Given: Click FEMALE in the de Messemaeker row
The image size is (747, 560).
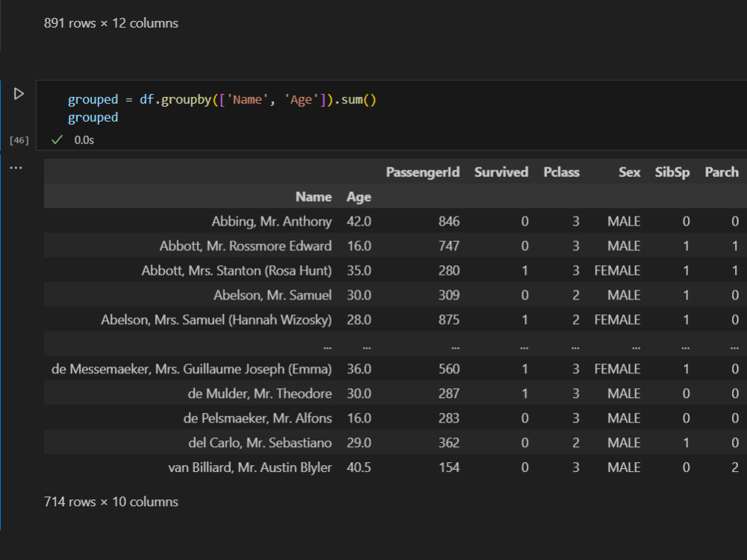Looking at the screenshot, I should (617, 369).
